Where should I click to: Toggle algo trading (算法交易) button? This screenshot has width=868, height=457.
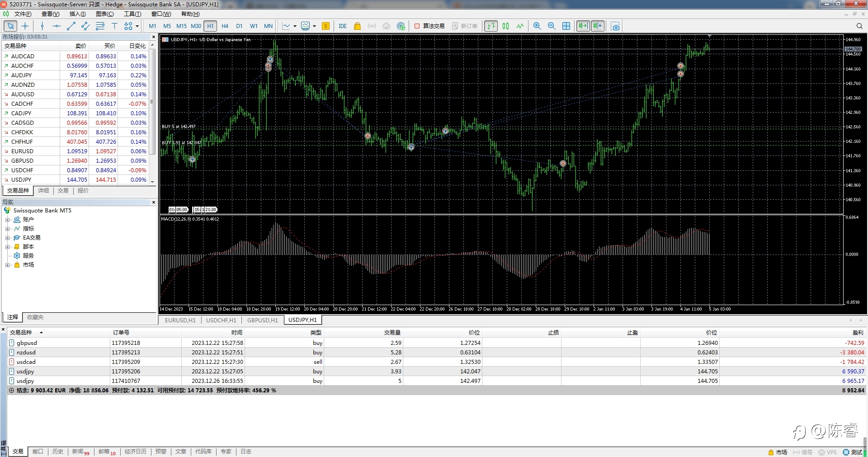(429, 26)
